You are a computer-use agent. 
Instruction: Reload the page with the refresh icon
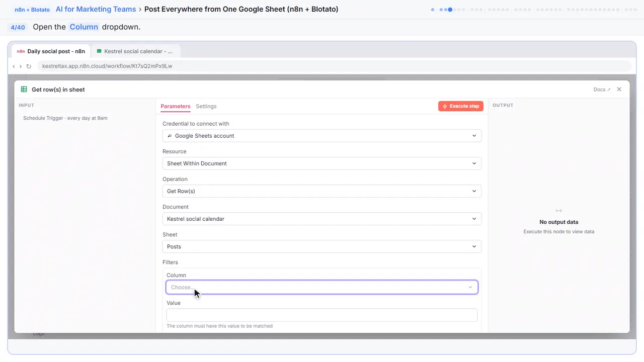point(29,66)
